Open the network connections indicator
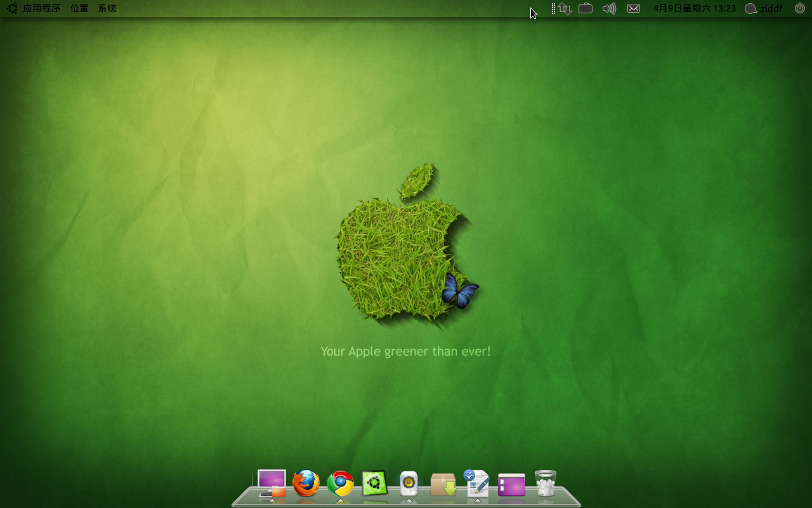 coord(565,8)
